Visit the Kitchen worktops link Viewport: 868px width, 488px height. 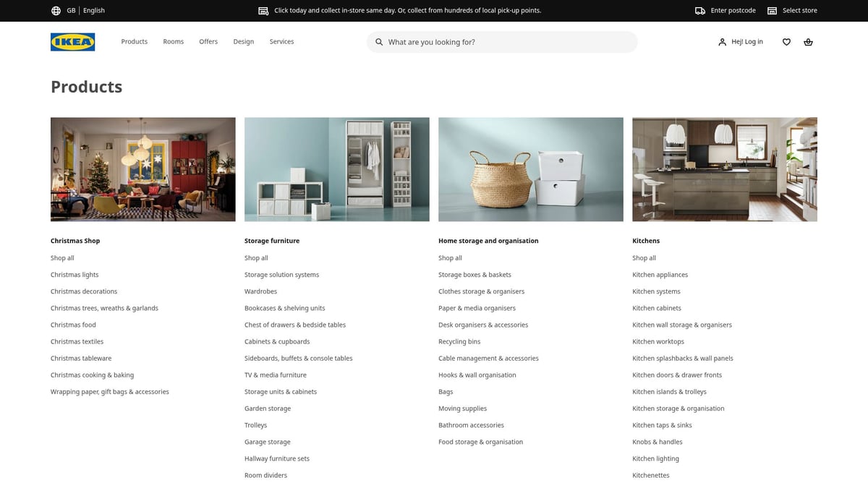[658, 341]
